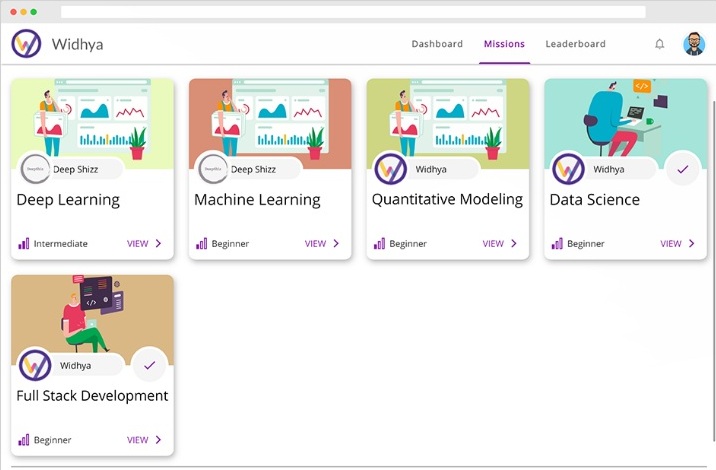Click VIEW on the Machine Learning card
716x470 pixels.
pyautogui.click(x=315, y=243)
